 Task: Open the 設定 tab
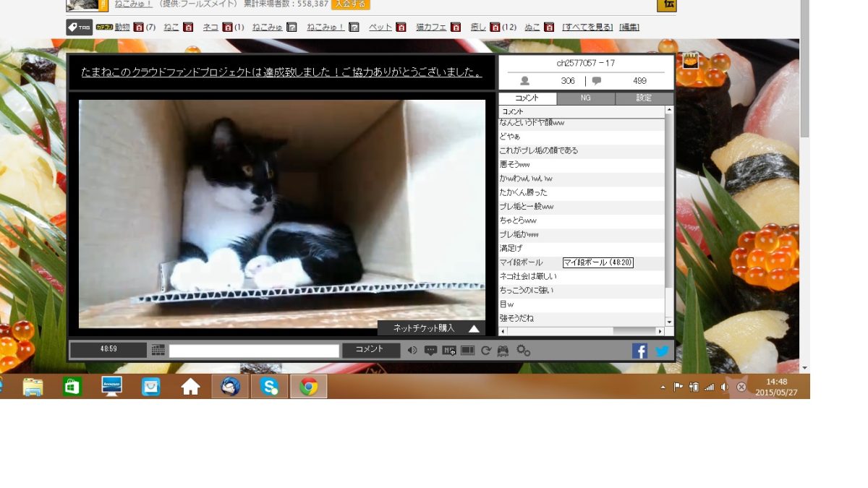644,98
